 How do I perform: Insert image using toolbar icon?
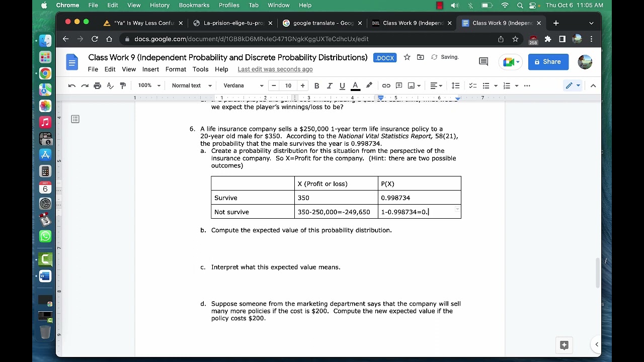point(411,85)
